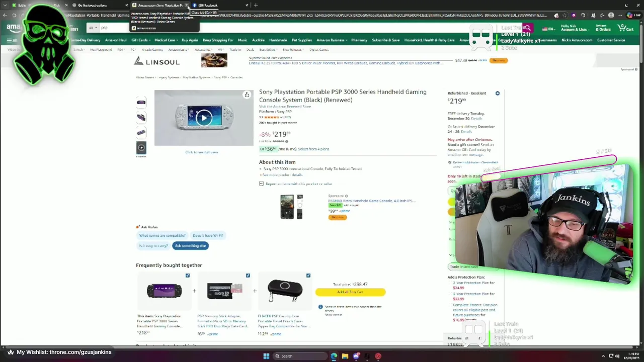Open the PSP carrying case image
Image resolution: width=644 pixels, height=362 pixels.
pos(285,291)
